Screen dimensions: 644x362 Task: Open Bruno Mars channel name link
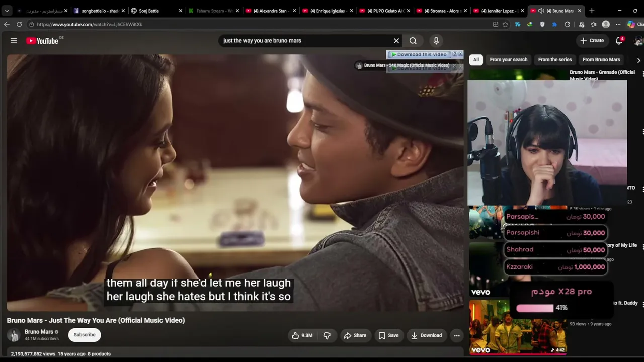pyautogui.click(x=39, y=332)
